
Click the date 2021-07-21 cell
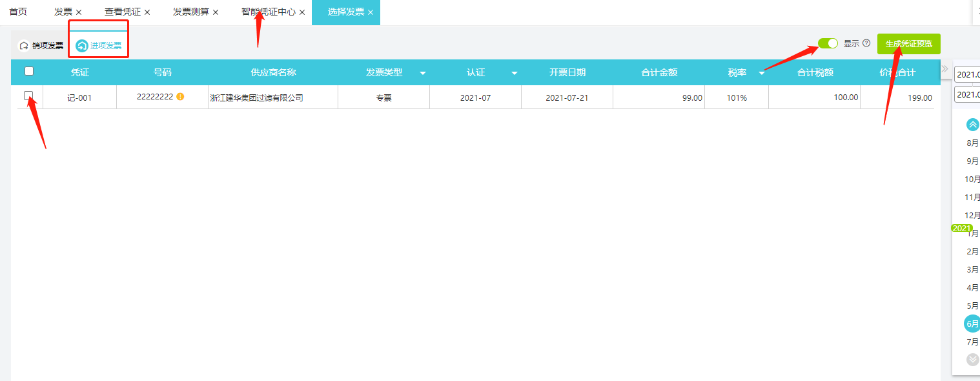[x=567, y=98]
